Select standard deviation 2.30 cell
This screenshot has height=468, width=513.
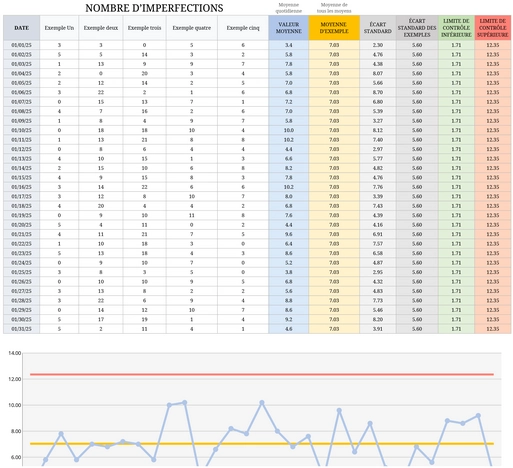[378, 45]
